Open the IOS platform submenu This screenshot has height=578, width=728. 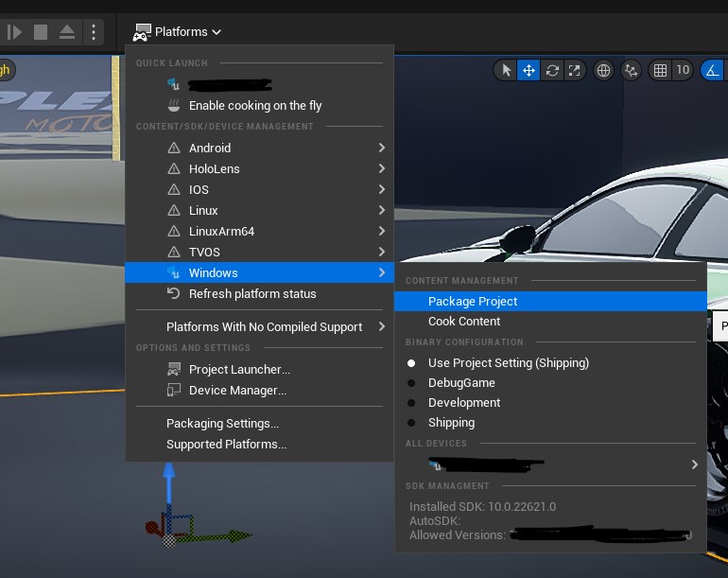tap(260, 189)
